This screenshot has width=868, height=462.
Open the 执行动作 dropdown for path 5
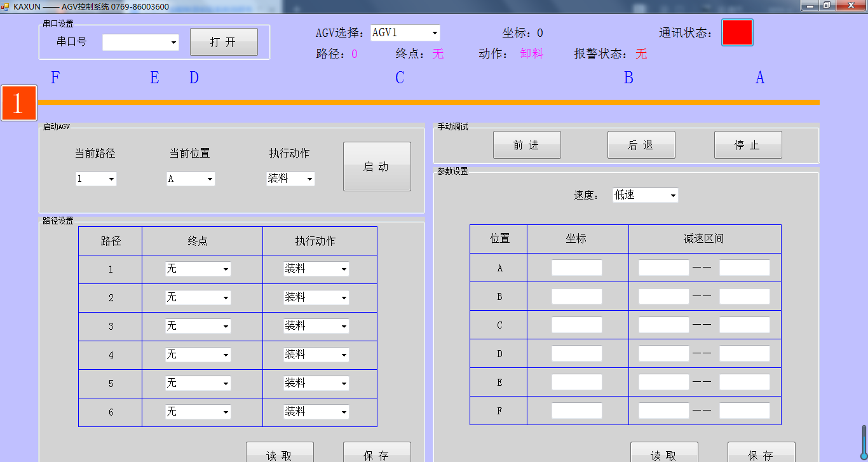pos(316,383)
